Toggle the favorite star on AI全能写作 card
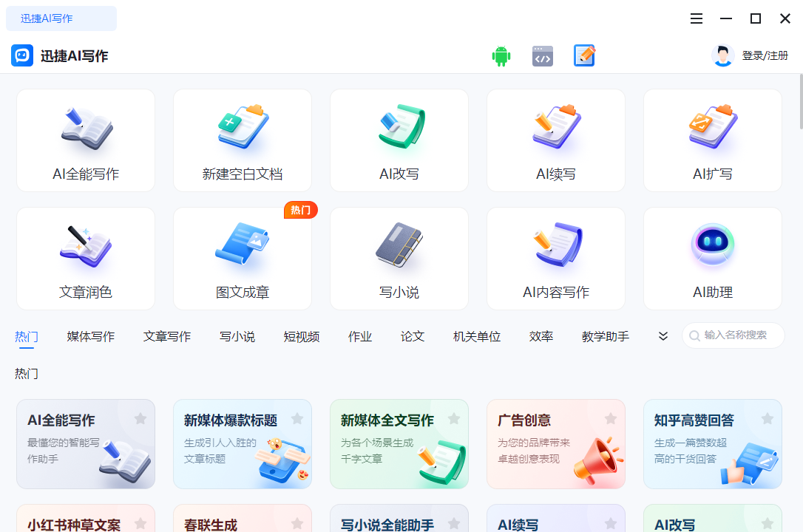This screenshot has width=803, height=532. point(140,417)
